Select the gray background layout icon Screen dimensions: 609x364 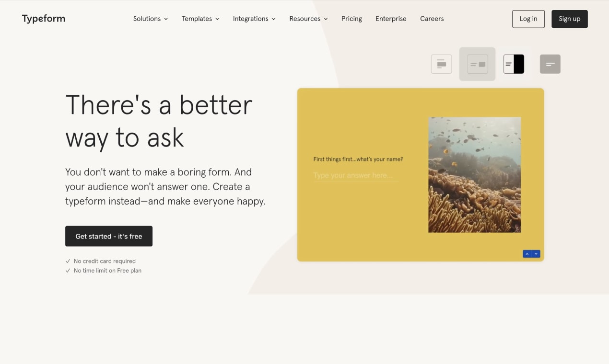(550, 64)
